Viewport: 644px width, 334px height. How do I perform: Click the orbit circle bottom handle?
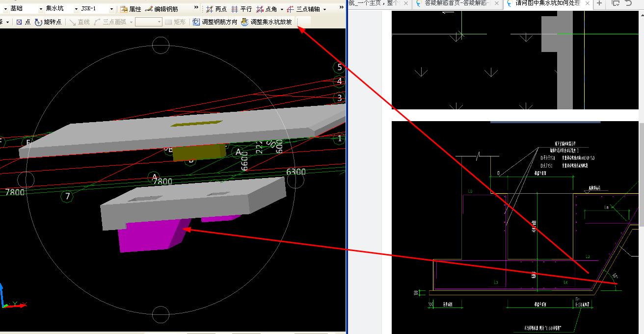click(x=161, y=315)
